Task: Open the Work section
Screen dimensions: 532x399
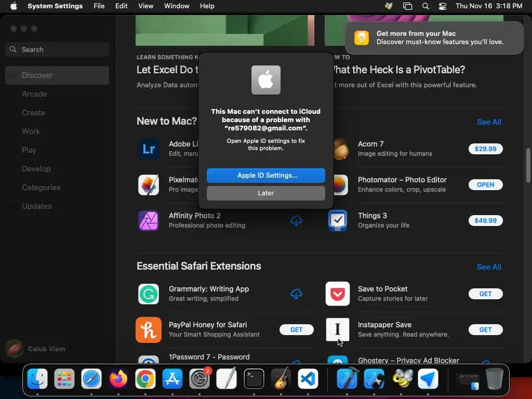Action: point(57,131)
